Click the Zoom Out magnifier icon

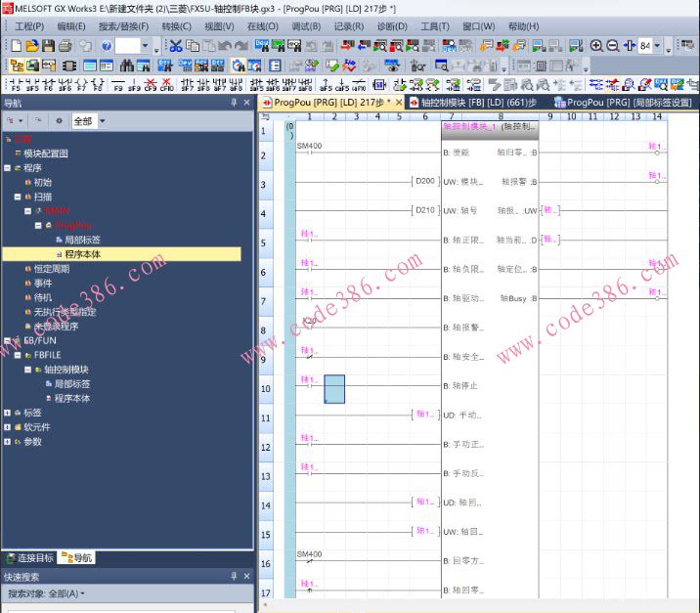pyautogui.click(x=612, y=46)
